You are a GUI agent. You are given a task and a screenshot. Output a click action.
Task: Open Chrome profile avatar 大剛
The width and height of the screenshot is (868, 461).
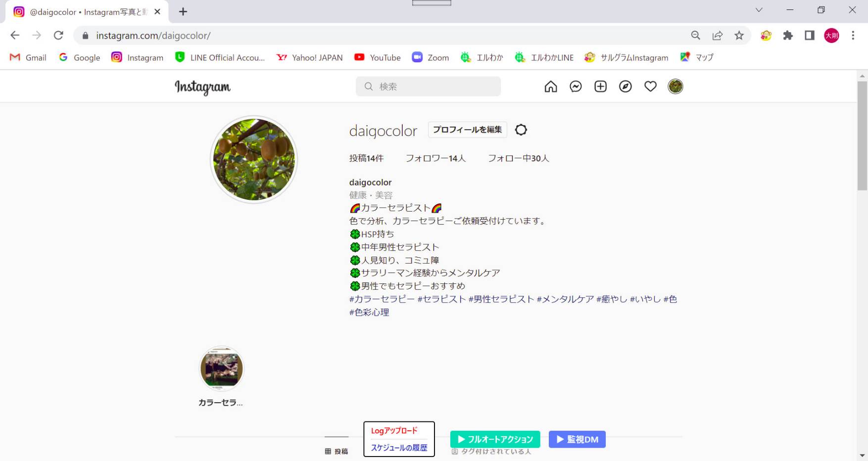coord(831,35)
